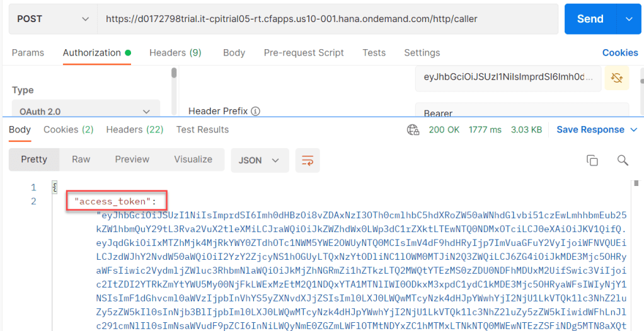The height and width of the screenshot is (331, 644).
Task: Switch to Visualize response view
Action: 193,160
